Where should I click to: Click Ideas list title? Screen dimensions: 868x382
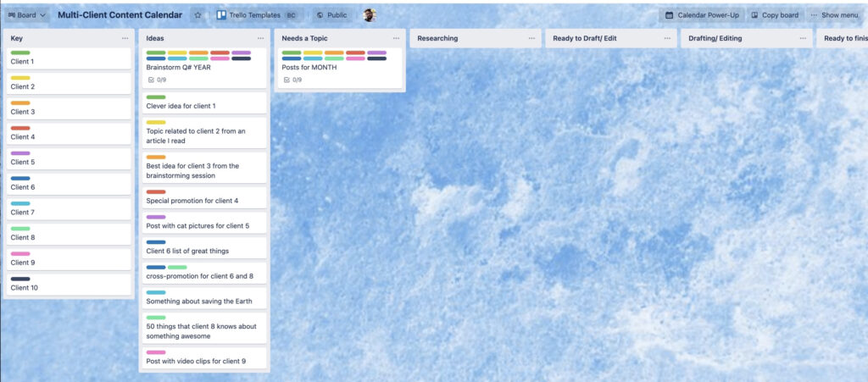(x=155, y=38)
